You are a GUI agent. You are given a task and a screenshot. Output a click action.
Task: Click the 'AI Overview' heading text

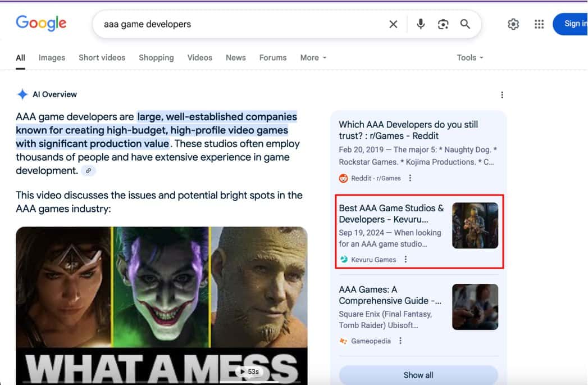coord(54,94)
